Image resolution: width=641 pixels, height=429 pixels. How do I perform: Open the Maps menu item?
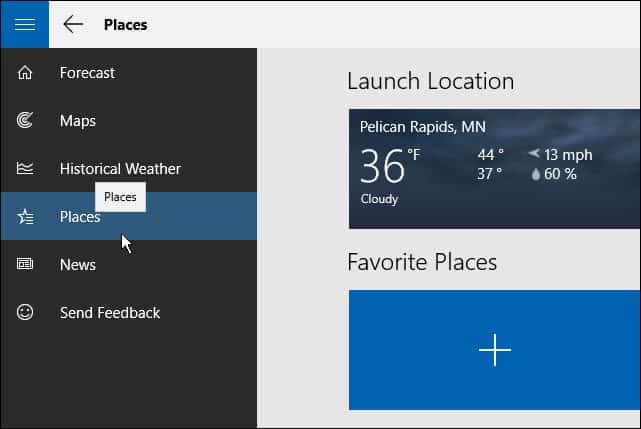tap(128, 120)
